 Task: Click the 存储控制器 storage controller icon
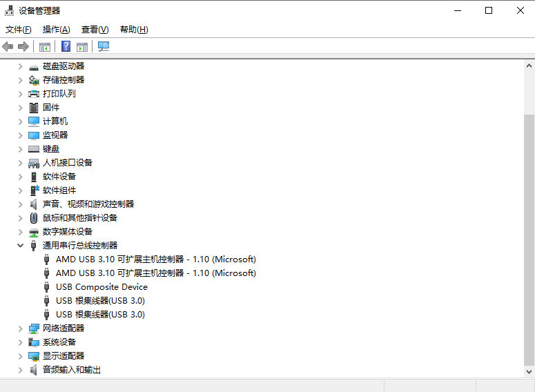34,80
